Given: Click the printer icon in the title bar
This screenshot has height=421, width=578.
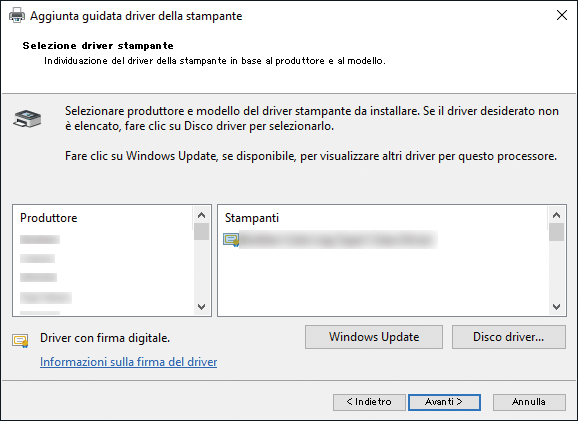Looking at the screenshot, I should pyautogui.click(x=17, y=16).
